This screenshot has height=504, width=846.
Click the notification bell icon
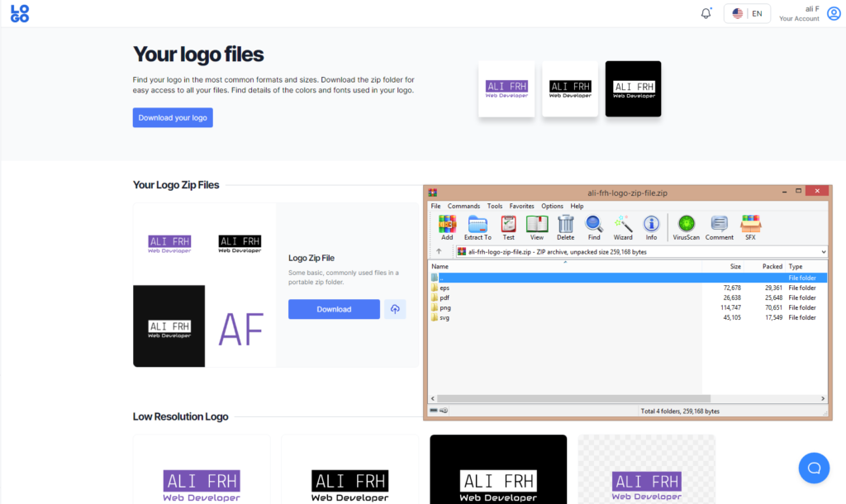(x=706, y=14)
